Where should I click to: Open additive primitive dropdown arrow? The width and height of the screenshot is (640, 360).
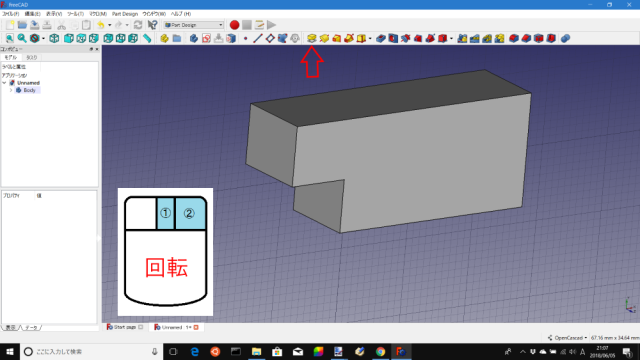point(370,38)
